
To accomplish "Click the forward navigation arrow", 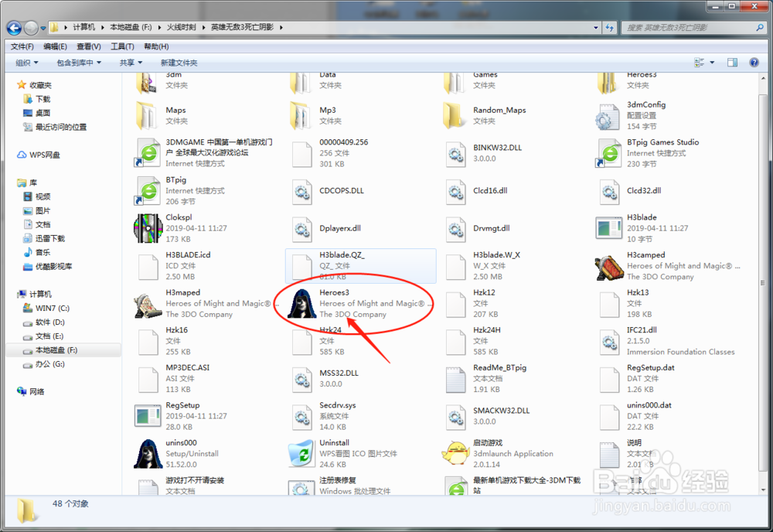I will [x=31, y=28].
